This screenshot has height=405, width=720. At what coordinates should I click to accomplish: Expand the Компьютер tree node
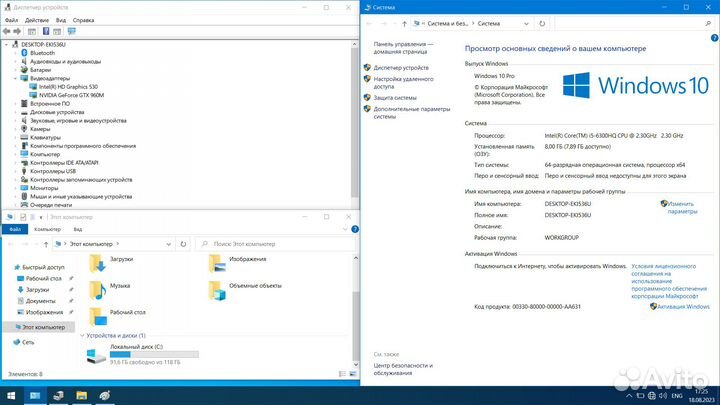tap(15, 154)
